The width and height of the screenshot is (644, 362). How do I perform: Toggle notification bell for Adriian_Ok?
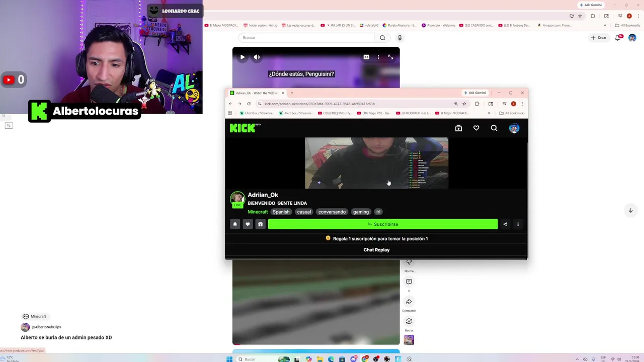tap(235, 224)
